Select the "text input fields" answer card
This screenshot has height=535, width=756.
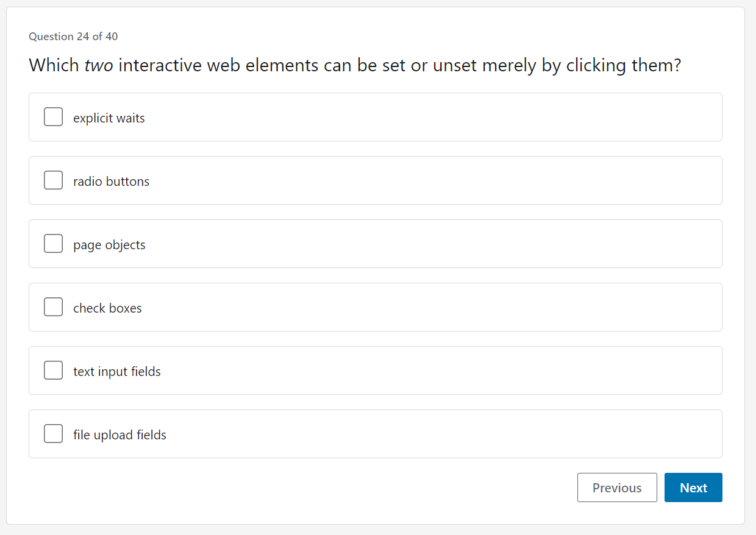click(376, 370)
